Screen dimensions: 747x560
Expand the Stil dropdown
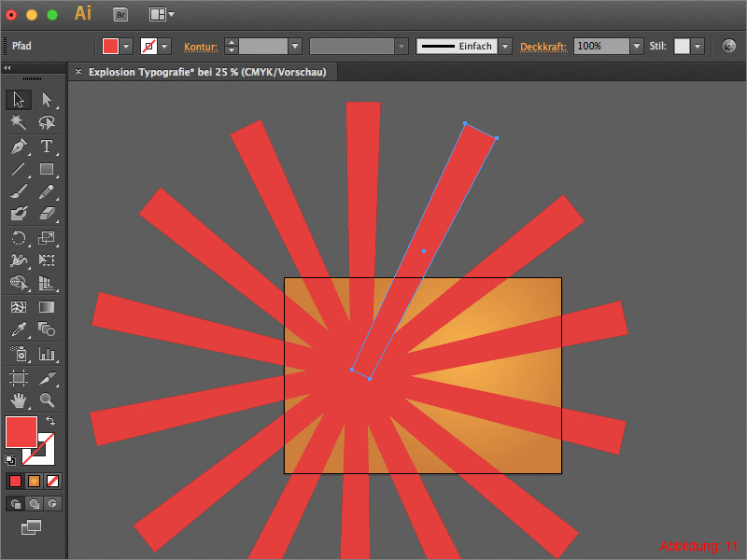click(695, 45)
